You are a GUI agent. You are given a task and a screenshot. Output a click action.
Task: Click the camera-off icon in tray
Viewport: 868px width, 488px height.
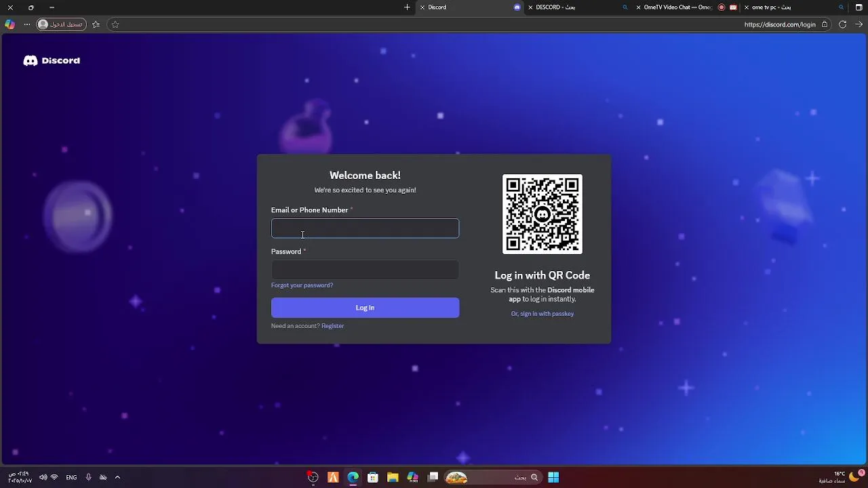pos(103,477)
